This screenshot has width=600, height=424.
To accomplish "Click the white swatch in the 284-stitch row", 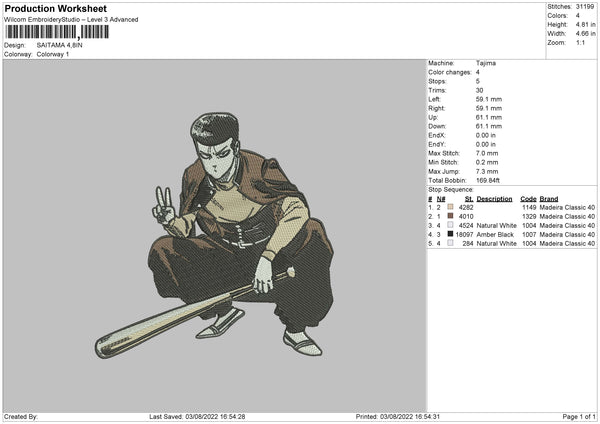I will [450, 243].
